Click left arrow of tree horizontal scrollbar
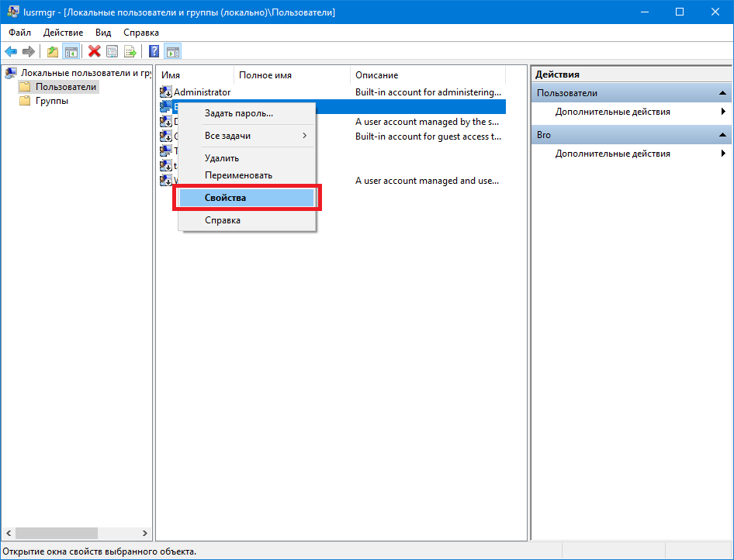 coord(9,534)
